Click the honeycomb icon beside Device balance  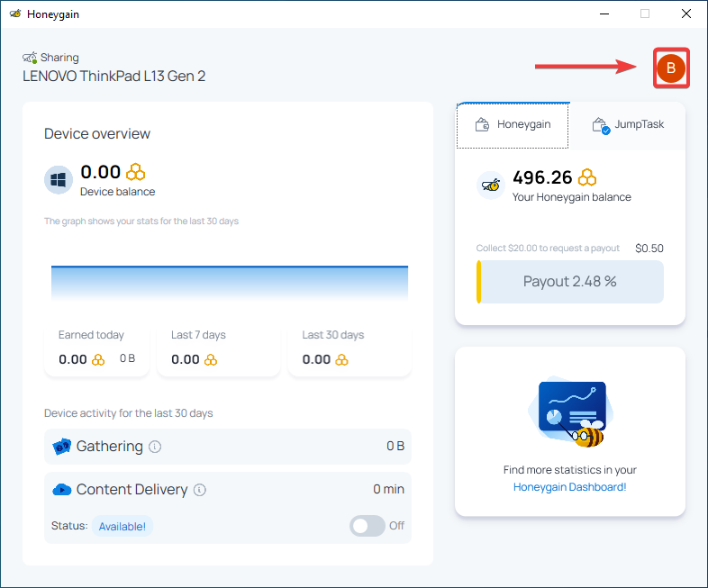[x=135, y=172]
